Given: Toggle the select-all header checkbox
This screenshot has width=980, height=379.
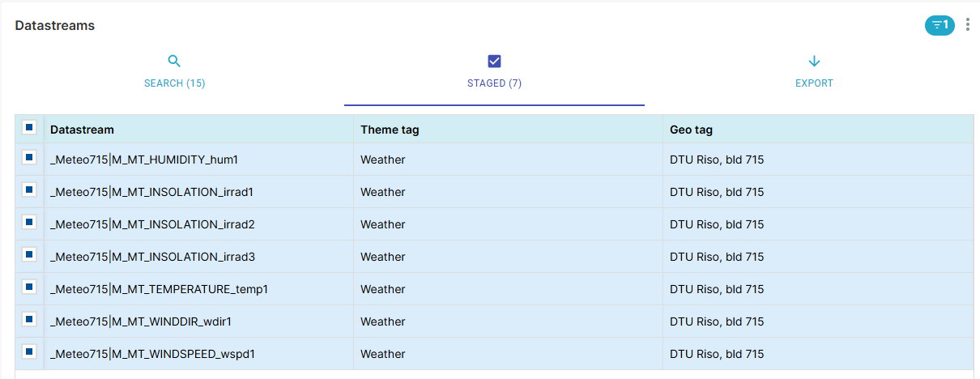Looking at the screenshot, I should 29,126.
